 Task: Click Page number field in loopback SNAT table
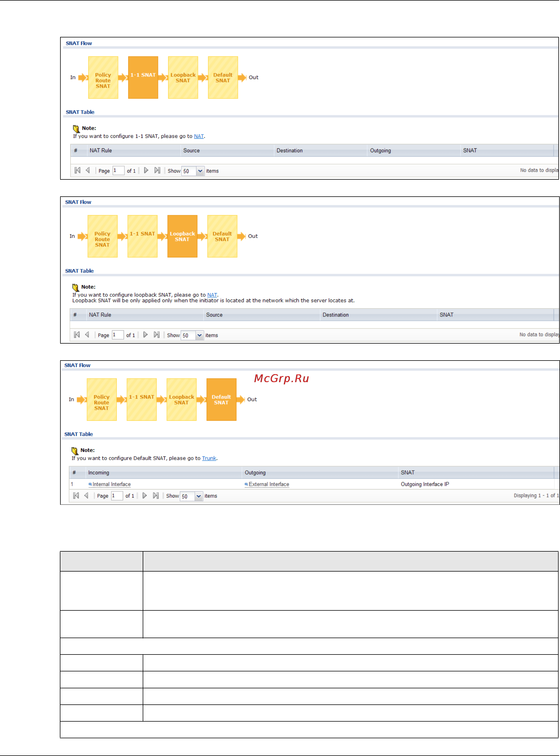(x=118, y=335)
